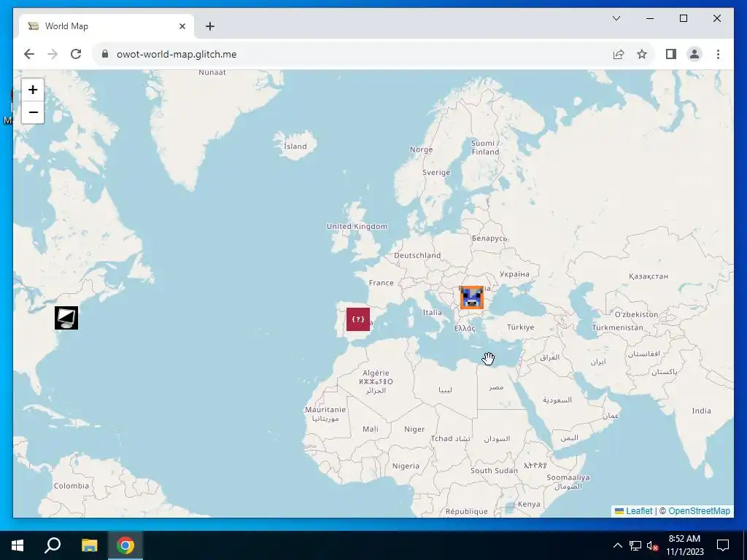Open the OpenStreetMap copyright link
Image resolution: width=747 pixels, height=560 pixels.
[x=699, y=511]
